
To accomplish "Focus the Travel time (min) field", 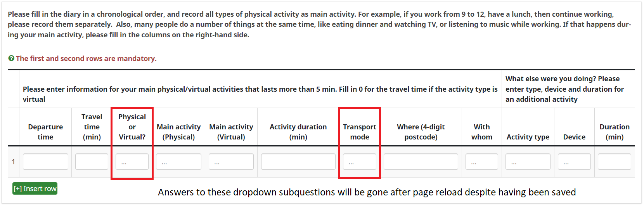I will (x=92, y=162).
